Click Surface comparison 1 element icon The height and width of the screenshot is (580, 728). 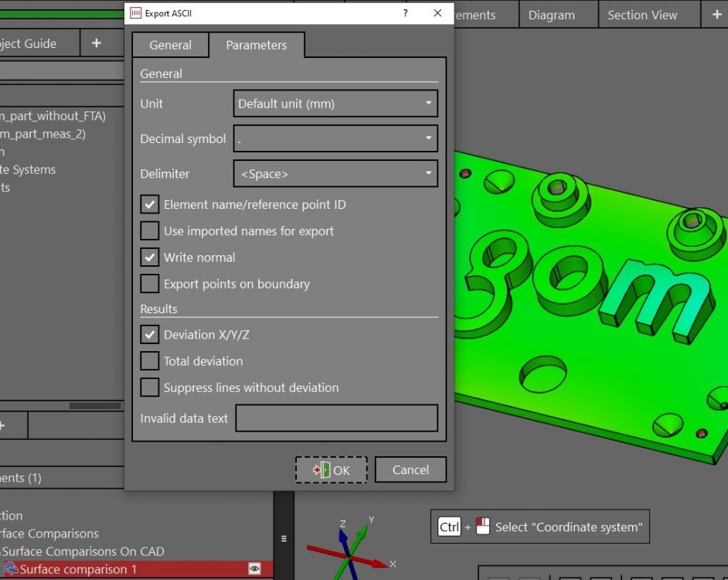coord(11,569)
